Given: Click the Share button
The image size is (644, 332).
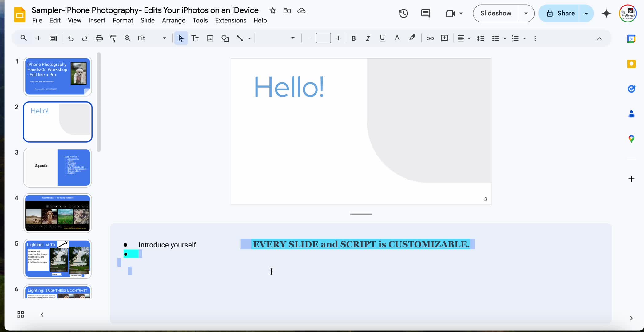Looking at the screenshot, I should (559, 13).
